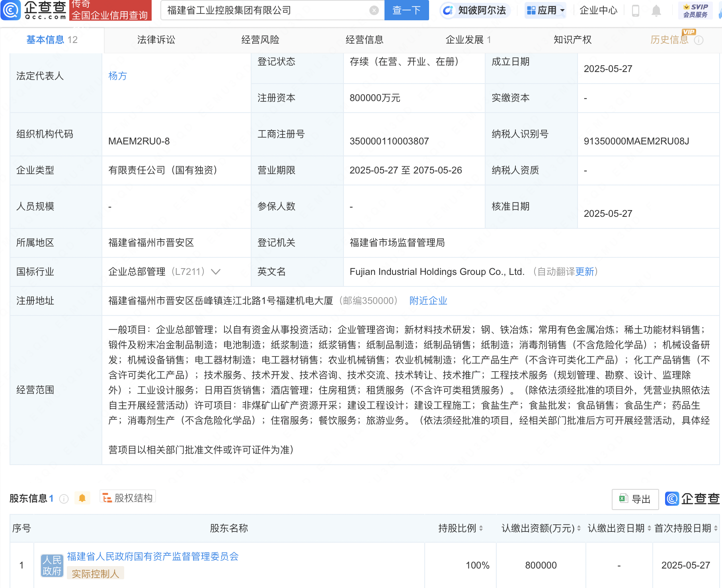The image size is (722, 588).
Task: Open the 历史信息 VIP tab
Action: click(x=669, y=40)
